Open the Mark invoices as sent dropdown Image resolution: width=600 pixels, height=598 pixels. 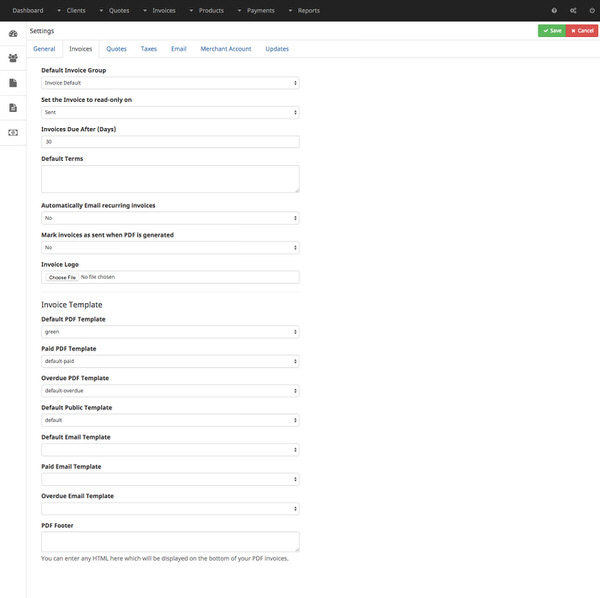(x=170, y=248)
